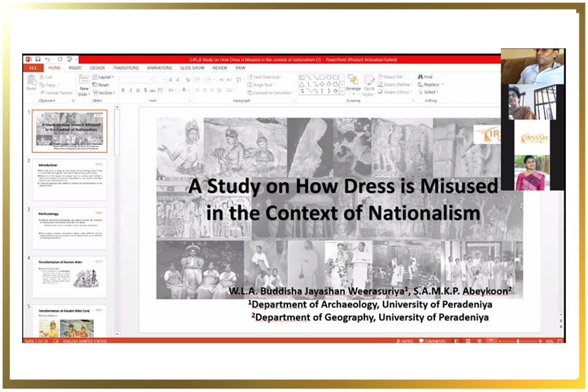The height and width of the screenshot is (392, 588).
Task: Expand the Shapes gallery More arrow
Action: (342, 91)
